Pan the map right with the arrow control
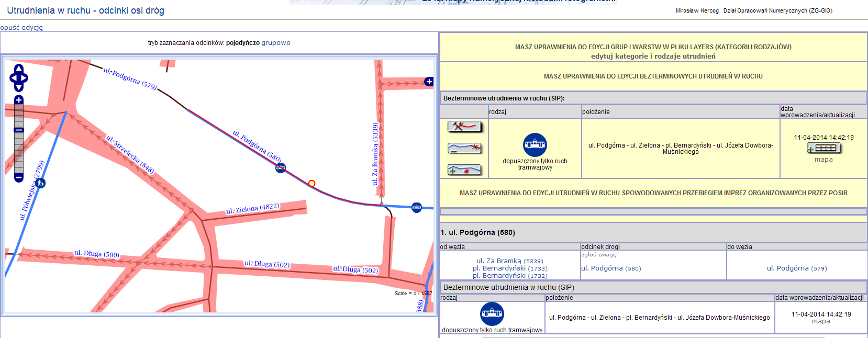The height and width of the screenshot is (338, 868). click(x=25, y=78)
